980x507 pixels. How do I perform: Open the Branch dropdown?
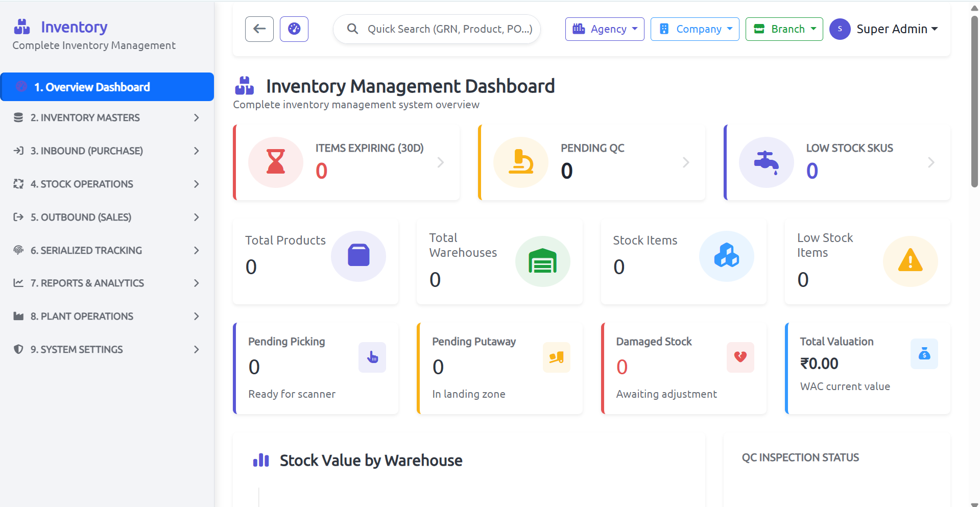coord(784,29)
